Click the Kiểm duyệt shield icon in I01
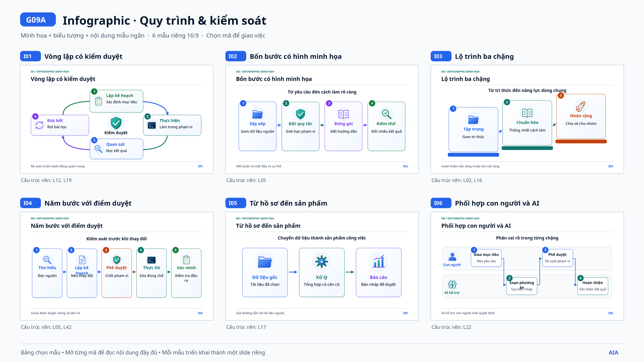 pyautogui.click(x=116, y=123)
